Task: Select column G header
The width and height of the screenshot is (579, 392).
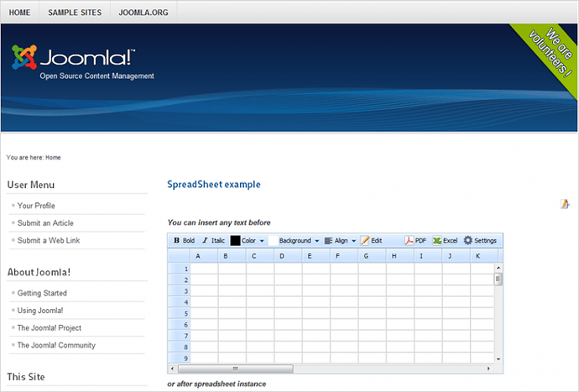Action: 373,256
